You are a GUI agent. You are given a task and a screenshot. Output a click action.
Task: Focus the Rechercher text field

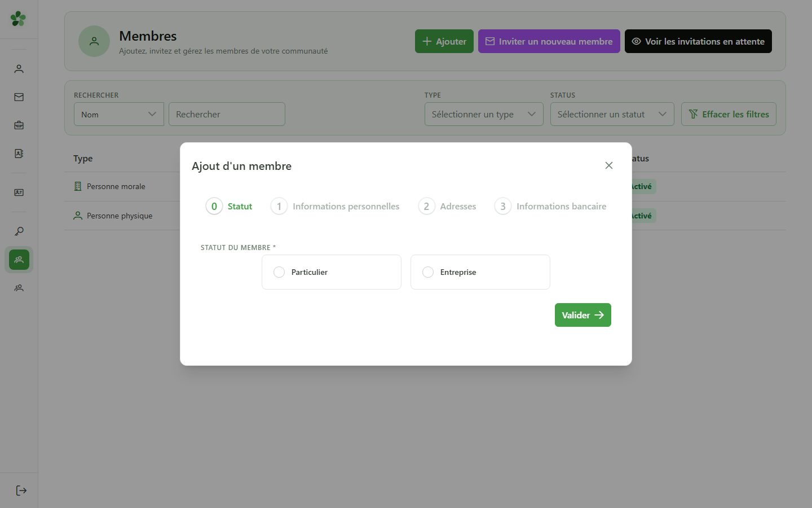tap(227, 114)
